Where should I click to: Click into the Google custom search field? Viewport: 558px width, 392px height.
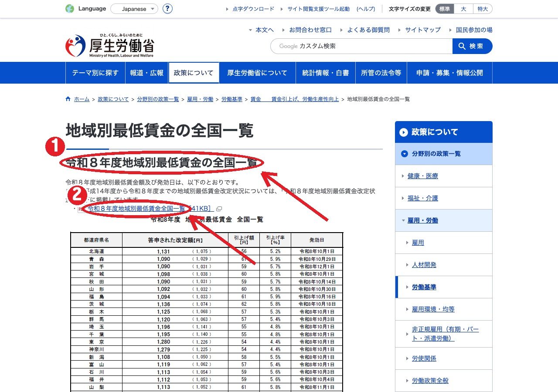tap(361, 46)
